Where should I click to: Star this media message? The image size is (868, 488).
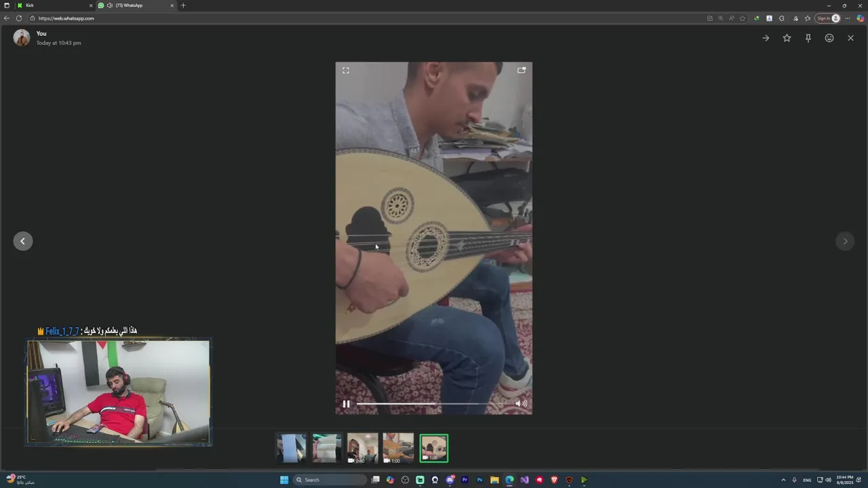pos(787,38)
